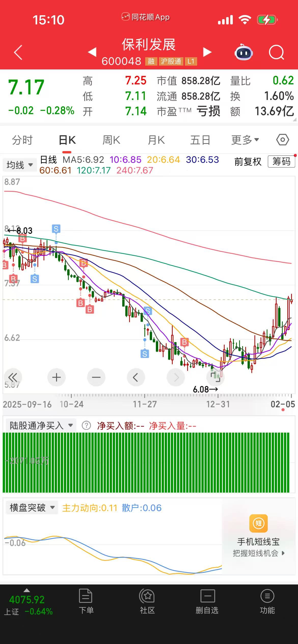This screenshot has height=644, width=298.
Task: Open help question mark next to 陆股通净买入
Action: (86, 425)
